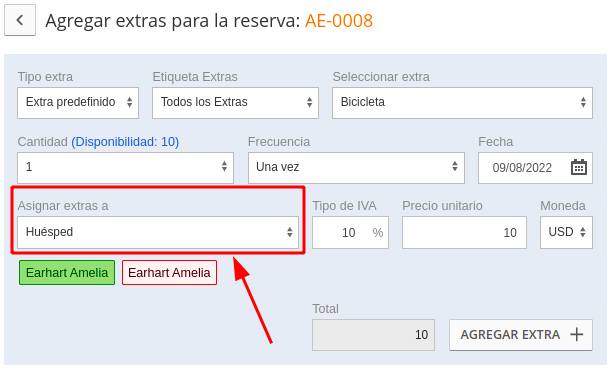Image resolution: width=612 pixels, height=369 pixels.
Task: Click the Tipo de IVA percentage field
Action: (350, 232)
